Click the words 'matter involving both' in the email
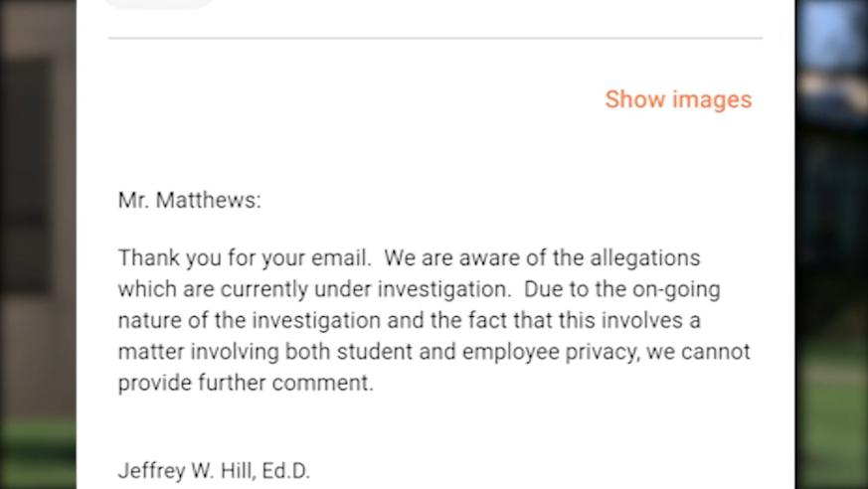 [224, 353]
